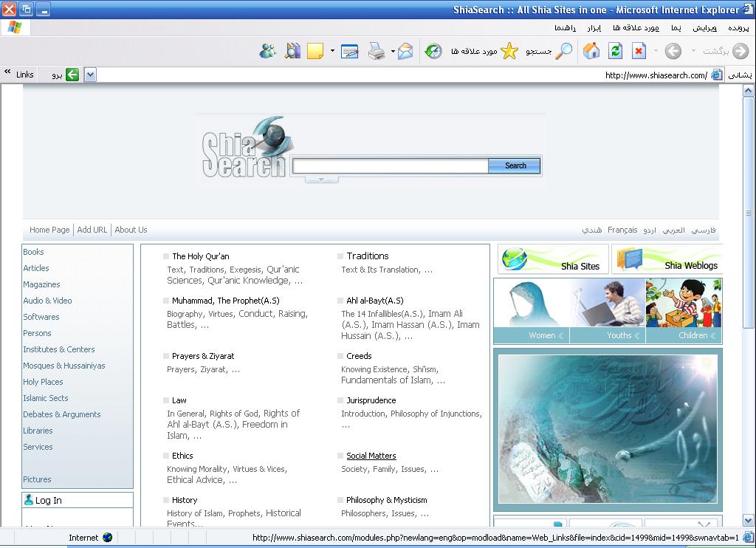Open browser Search via magnifier جستجو
This screenshot has width=756, height=548.
point(549,51)
